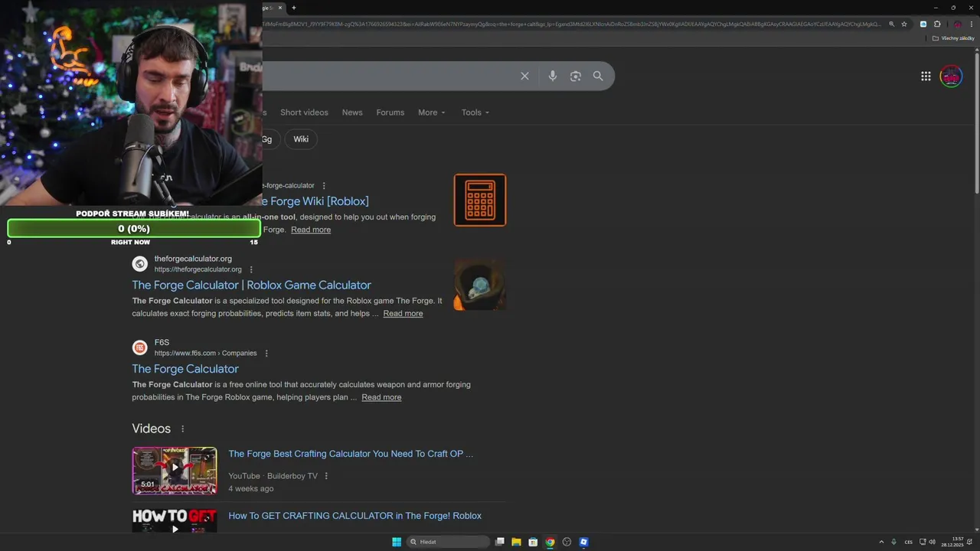Click Read more on the Forge Wiki result

click(311, 230)
